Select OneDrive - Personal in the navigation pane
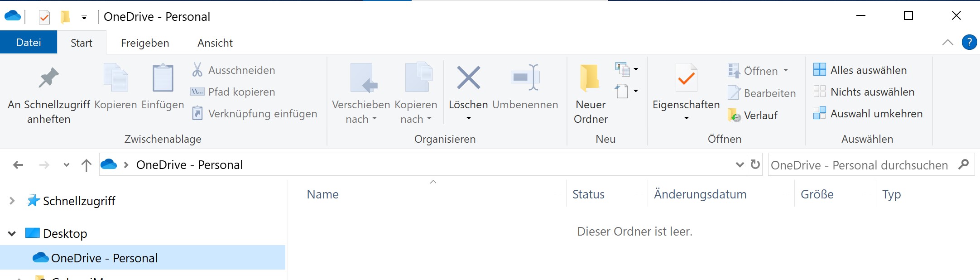This screenshot has height=280, width=980. (143, 258)
